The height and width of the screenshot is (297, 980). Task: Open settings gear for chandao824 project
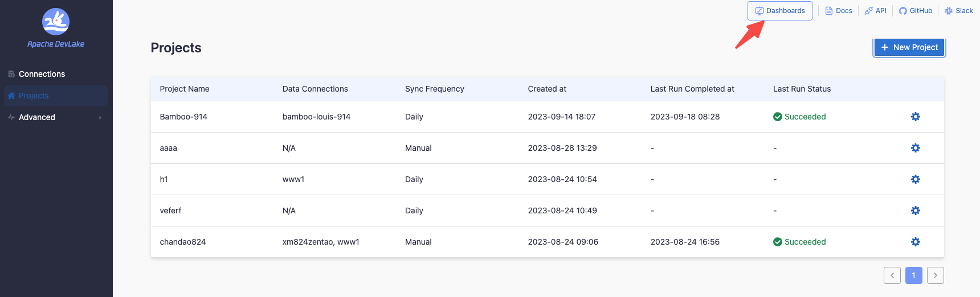click(x=915, y=242)
